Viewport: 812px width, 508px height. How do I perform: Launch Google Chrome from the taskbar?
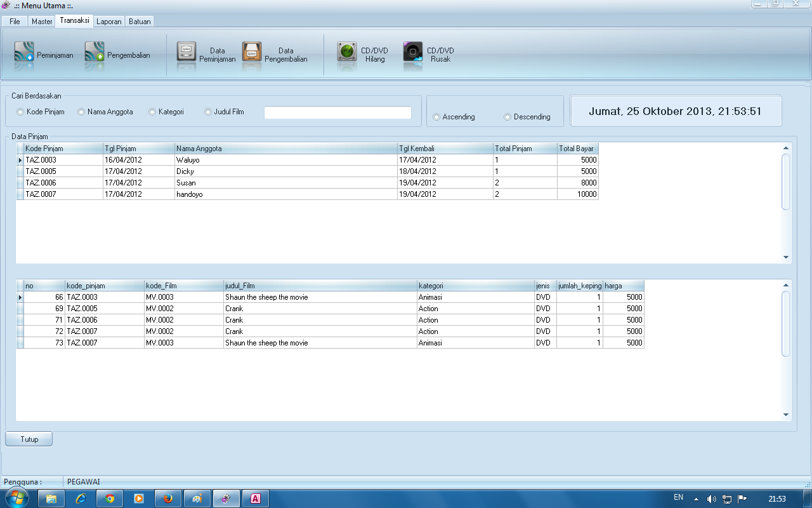coord(109,498)
